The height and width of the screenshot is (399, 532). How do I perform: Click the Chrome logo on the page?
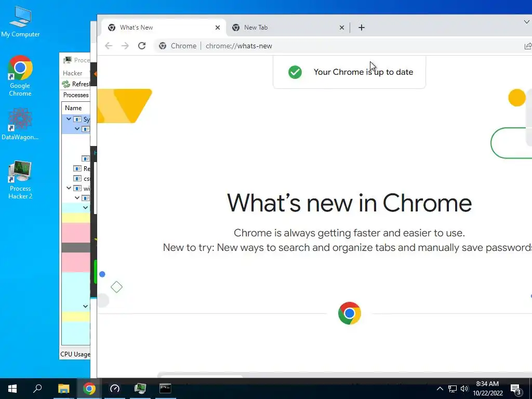pyautogui.click(x=350, y=313)
